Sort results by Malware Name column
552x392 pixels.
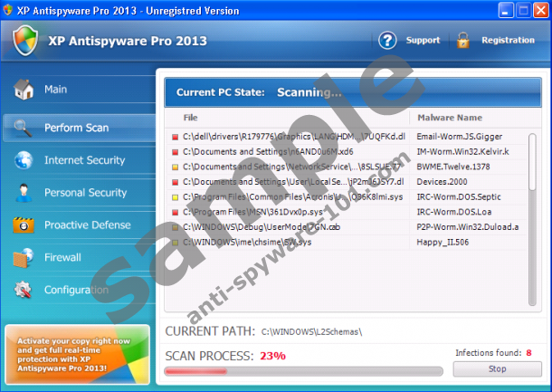(x=450, y=118)
